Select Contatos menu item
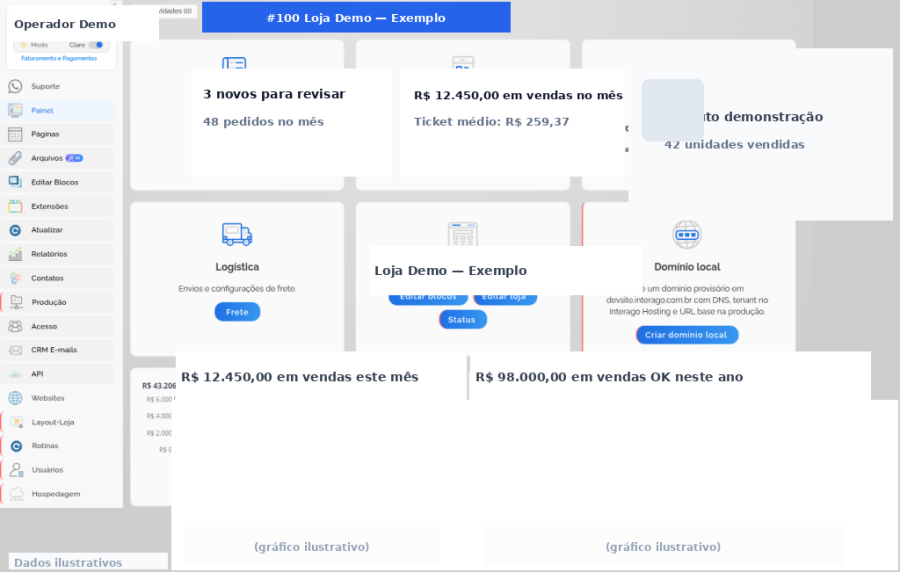This screenshot has width=900, height=572. [57, 278]
